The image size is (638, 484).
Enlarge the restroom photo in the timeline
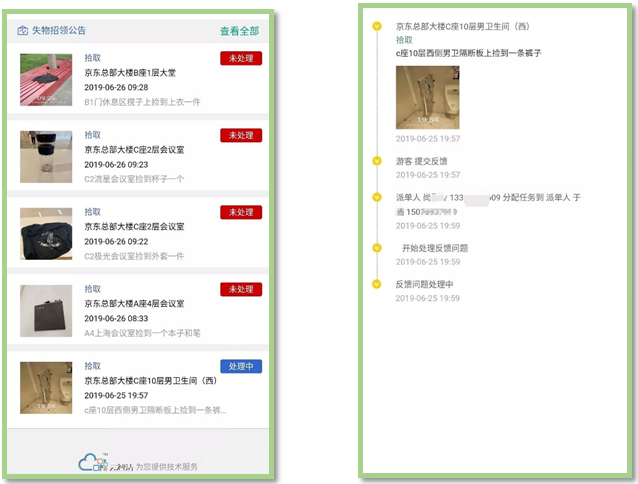click(427, 97)
